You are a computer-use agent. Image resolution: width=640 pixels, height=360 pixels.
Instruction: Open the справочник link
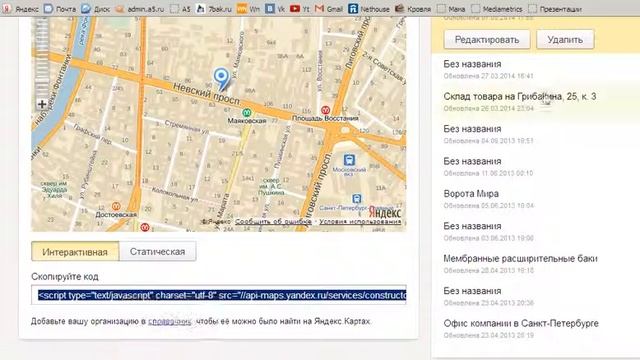pos(170,321)
